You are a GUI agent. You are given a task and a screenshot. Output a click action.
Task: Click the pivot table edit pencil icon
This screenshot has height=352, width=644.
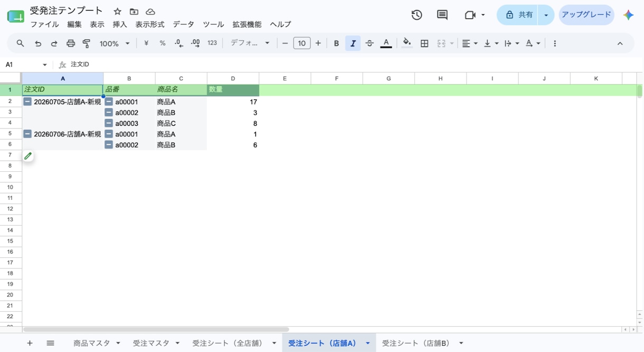[x=28, y=156]
